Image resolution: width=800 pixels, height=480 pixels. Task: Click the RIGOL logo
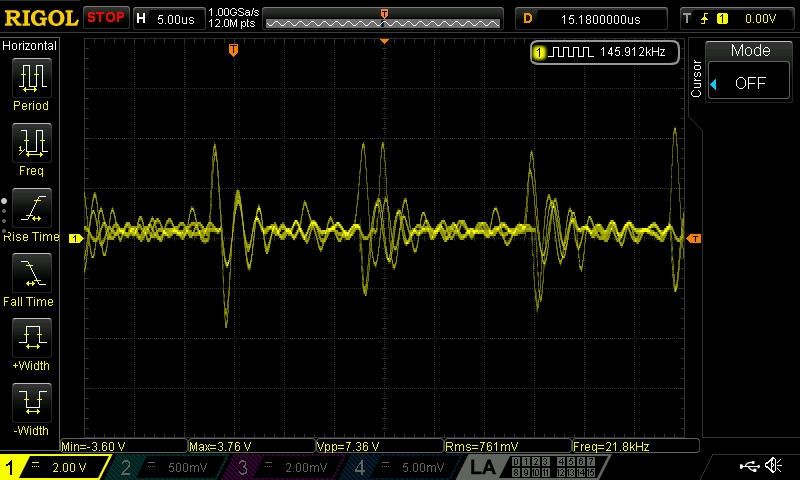(x=41, y=18)
